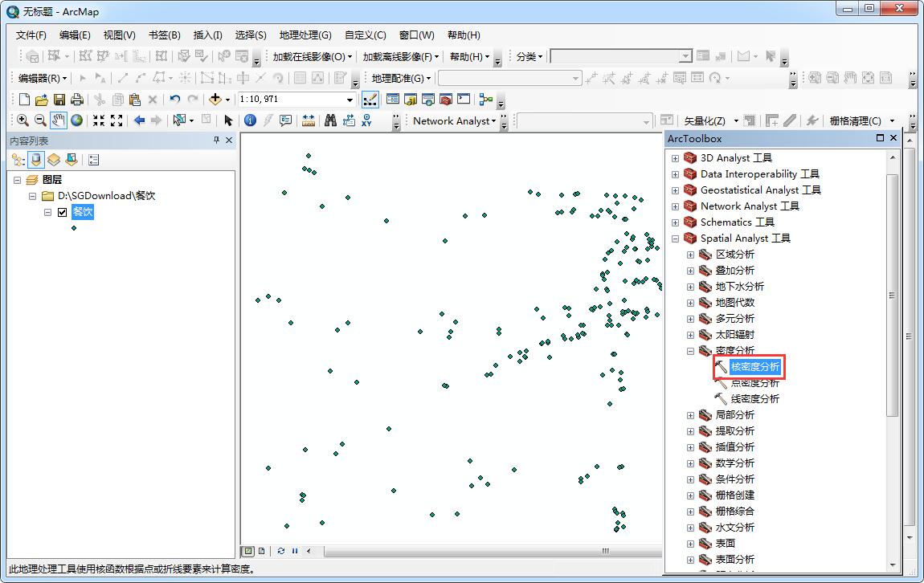Toggle pause drawing button in map status bar

[x=293, y=551]
